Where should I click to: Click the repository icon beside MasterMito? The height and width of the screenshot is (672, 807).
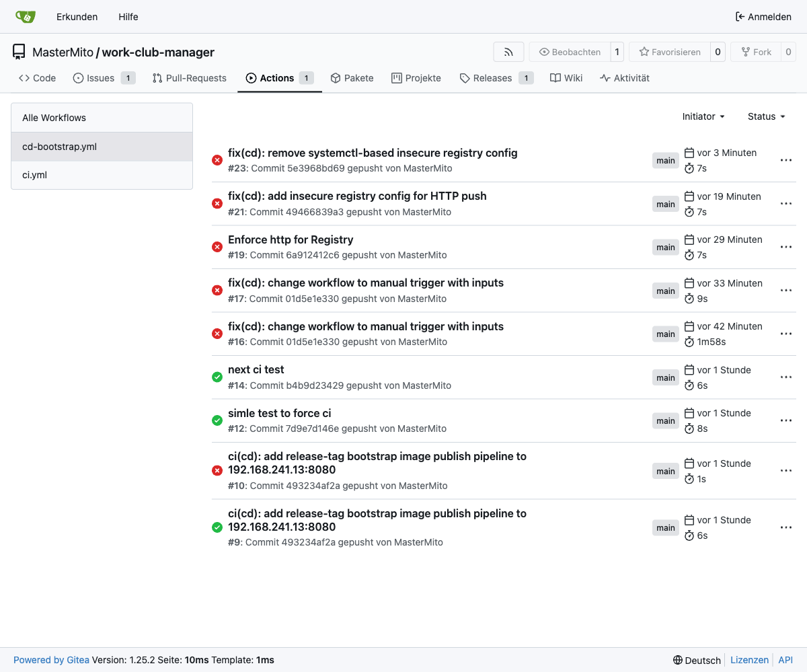(x=19, y=52)
